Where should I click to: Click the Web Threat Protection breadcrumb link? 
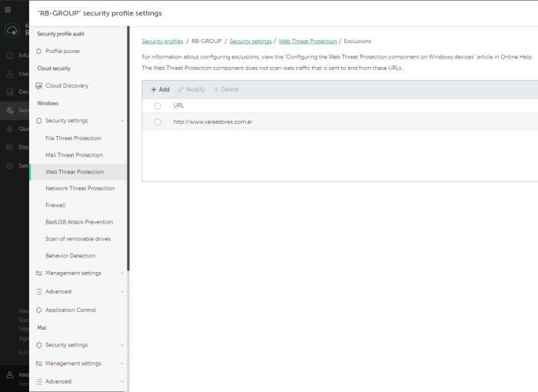[x=307, y=42]
